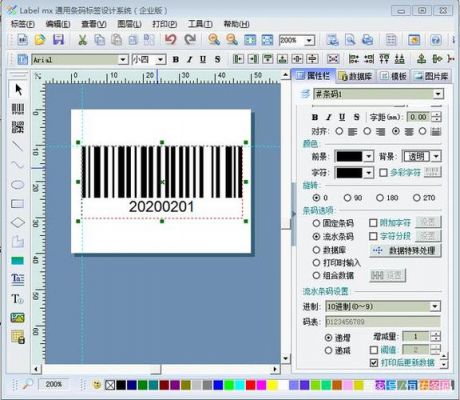Screen dimensions: 460x400
Task: Click the 数据特殊处理 button
Action: [406, 250]
